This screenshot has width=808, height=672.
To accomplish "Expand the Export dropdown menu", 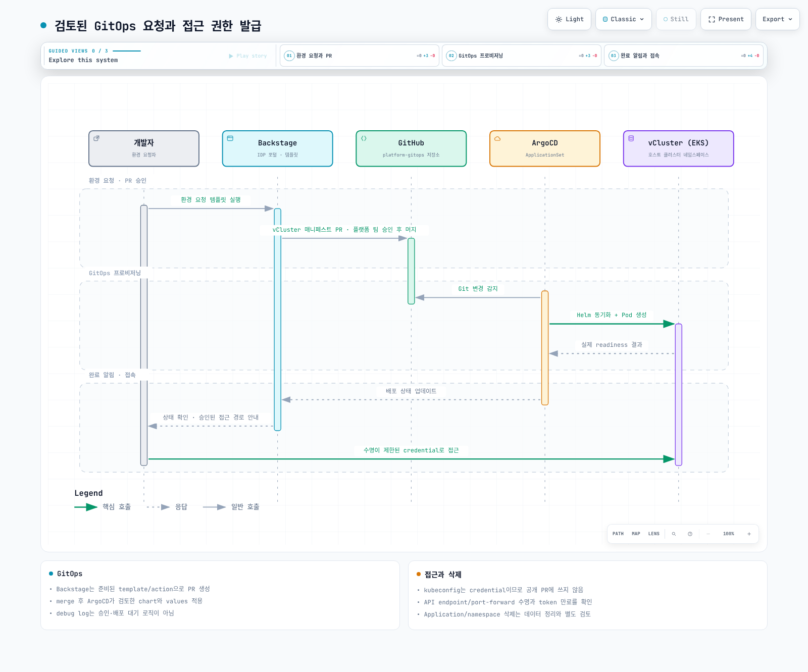I will click(x=778, y=19).
